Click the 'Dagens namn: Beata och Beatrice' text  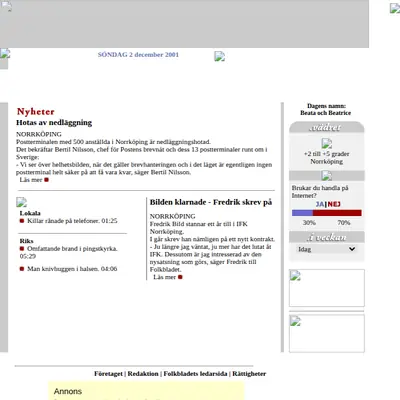point(326,109)
